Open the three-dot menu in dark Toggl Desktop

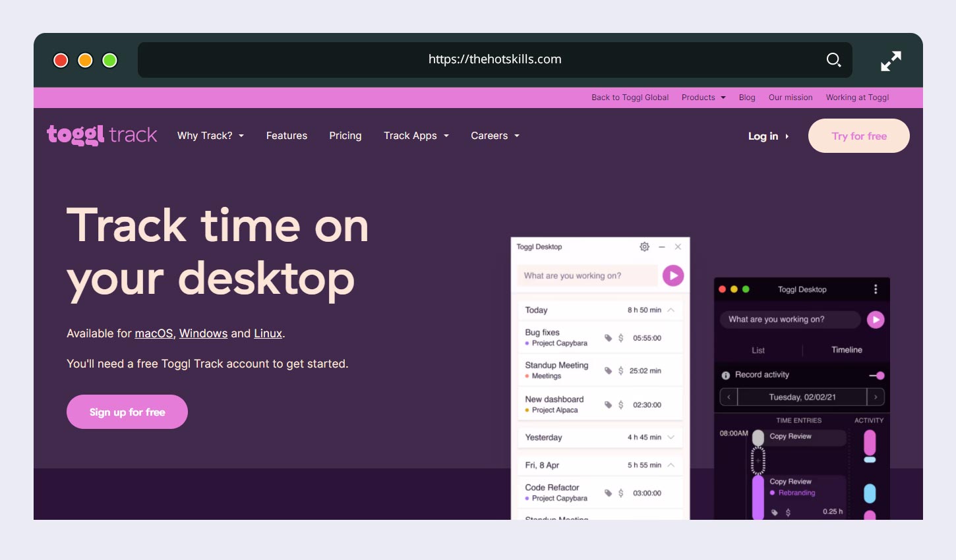point(876,289)
